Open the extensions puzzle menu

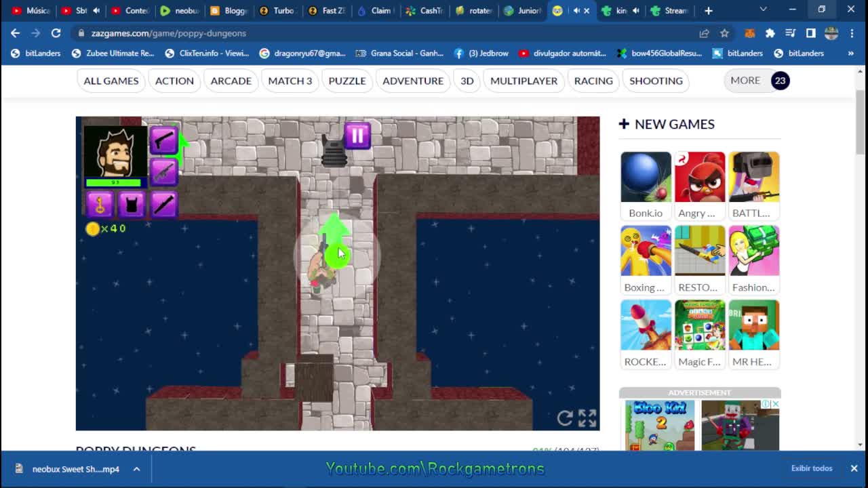click(x=770, y=33)
